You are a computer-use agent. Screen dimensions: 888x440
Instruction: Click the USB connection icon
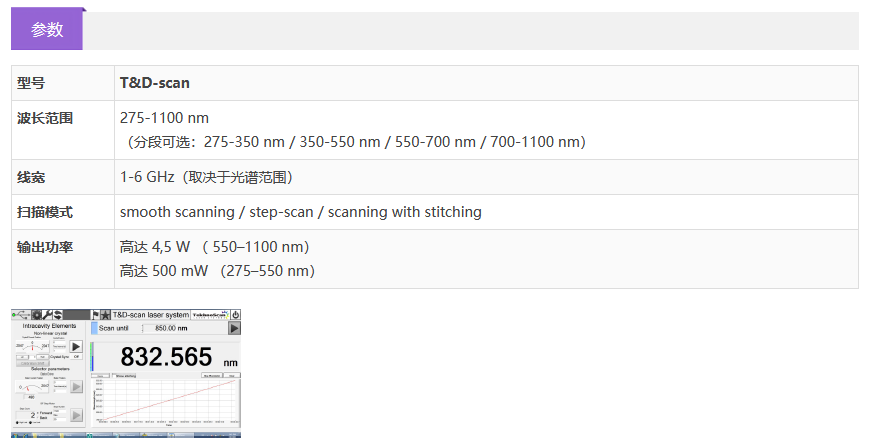tap(21, 314)
